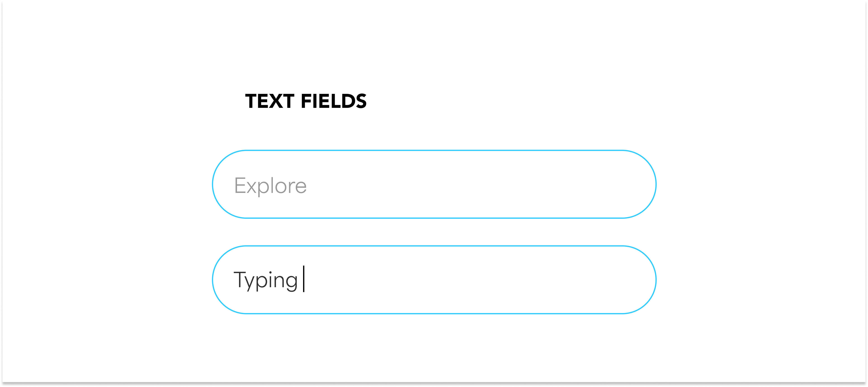Image resolution: width=868 pixels, height=387 pixels.
Task: Click empty space inside the Typing field
Action: [x=472, y=280]
